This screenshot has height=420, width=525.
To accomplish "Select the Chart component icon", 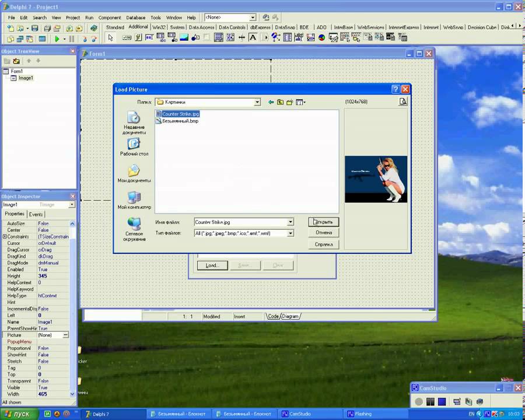I will pos(322,37).
